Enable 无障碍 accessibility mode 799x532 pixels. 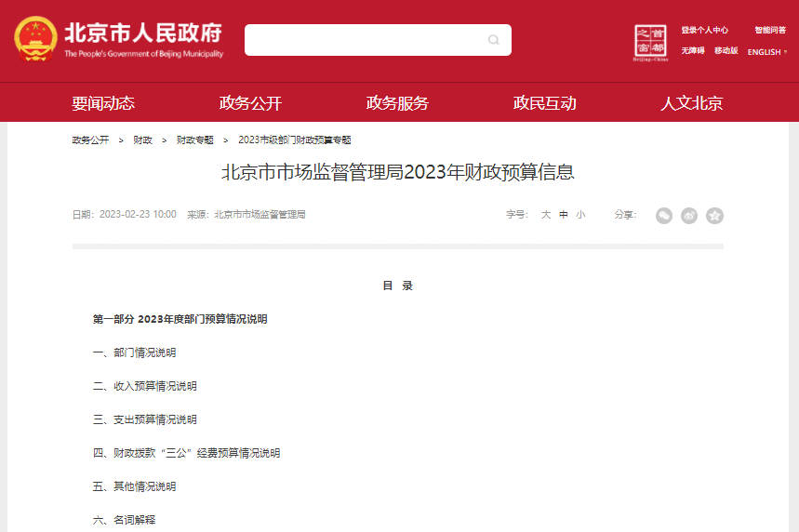tap(692, 51)
